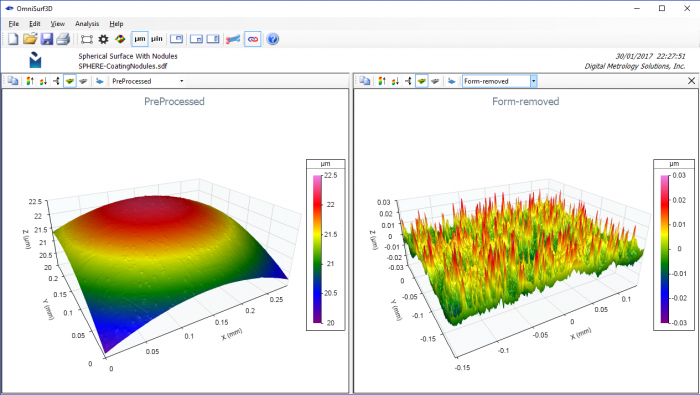Open the multicolor surface analysis icon
This screenshot has width=700, height=395.
(x=120, y=39)
